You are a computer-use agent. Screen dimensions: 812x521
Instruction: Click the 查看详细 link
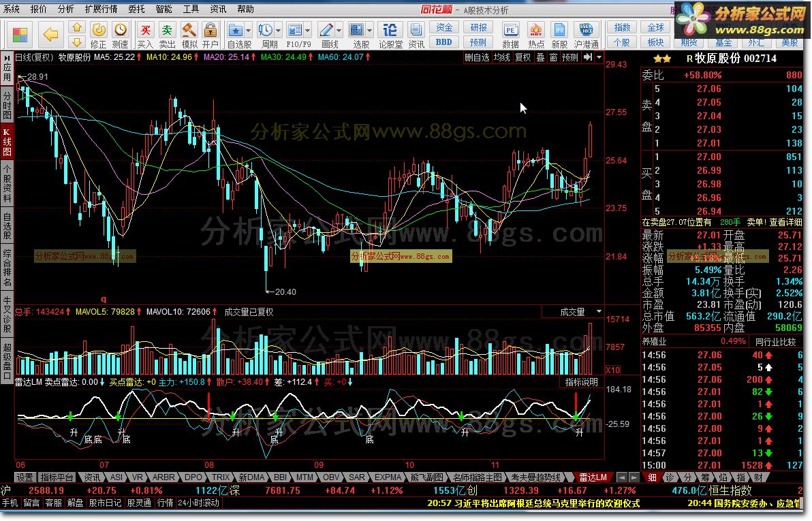[785, 222]
